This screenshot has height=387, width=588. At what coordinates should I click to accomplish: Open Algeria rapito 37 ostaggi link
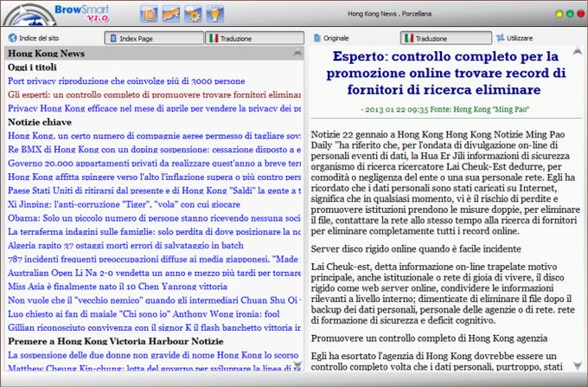(125, 245)
